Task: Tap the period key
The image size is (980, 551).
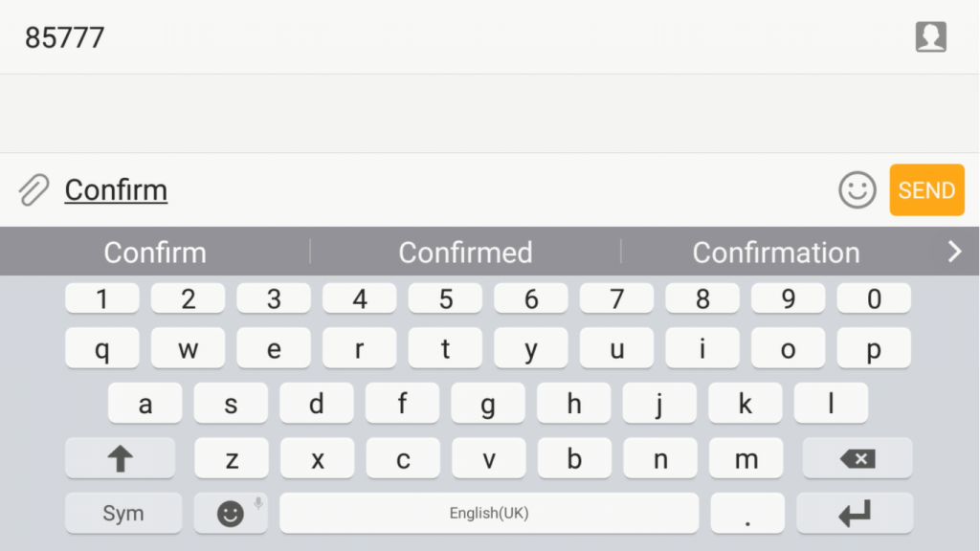Action: coord(747,513)
